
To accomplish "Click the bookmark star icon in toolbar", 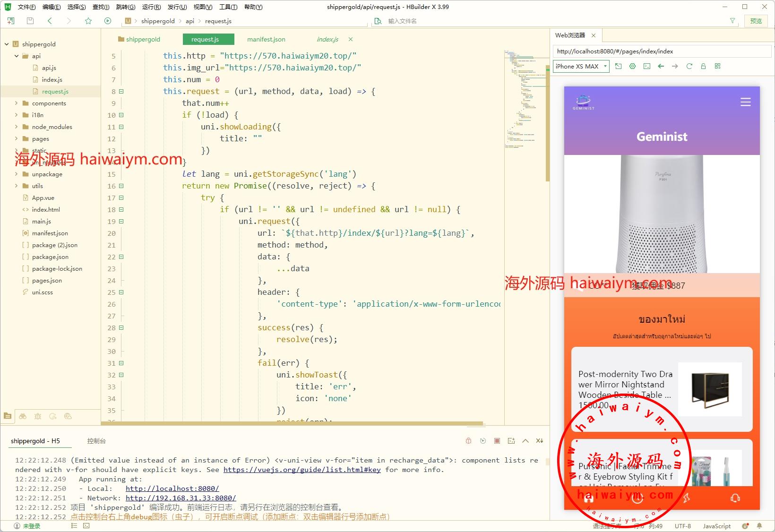I will click(88, 21).
